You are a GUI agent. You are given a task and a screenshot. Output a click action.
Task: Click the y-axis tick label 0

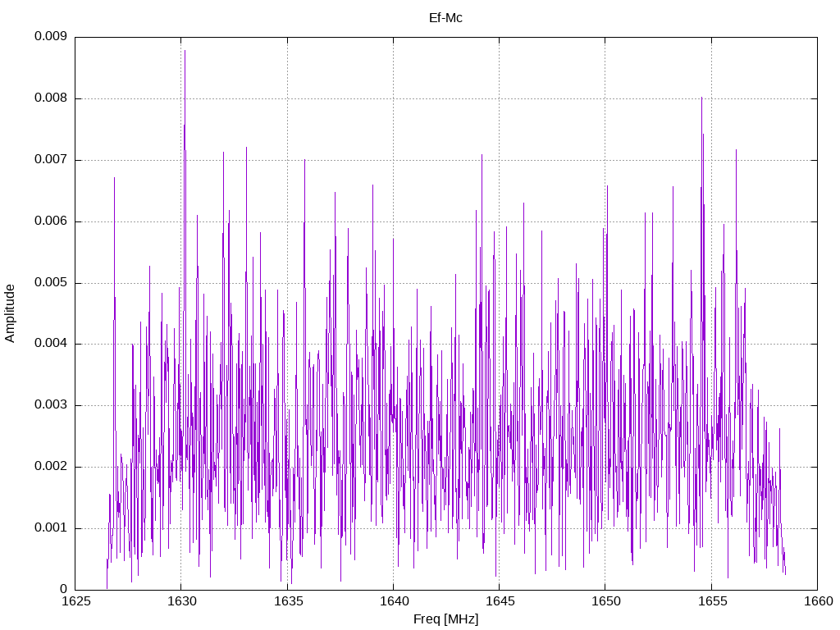[x=64, y=589]
